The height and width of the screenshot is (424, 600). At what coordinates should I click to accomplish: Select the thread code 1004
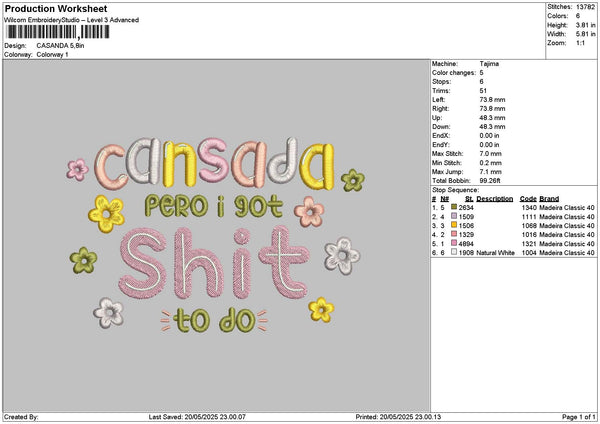(529, 253)
